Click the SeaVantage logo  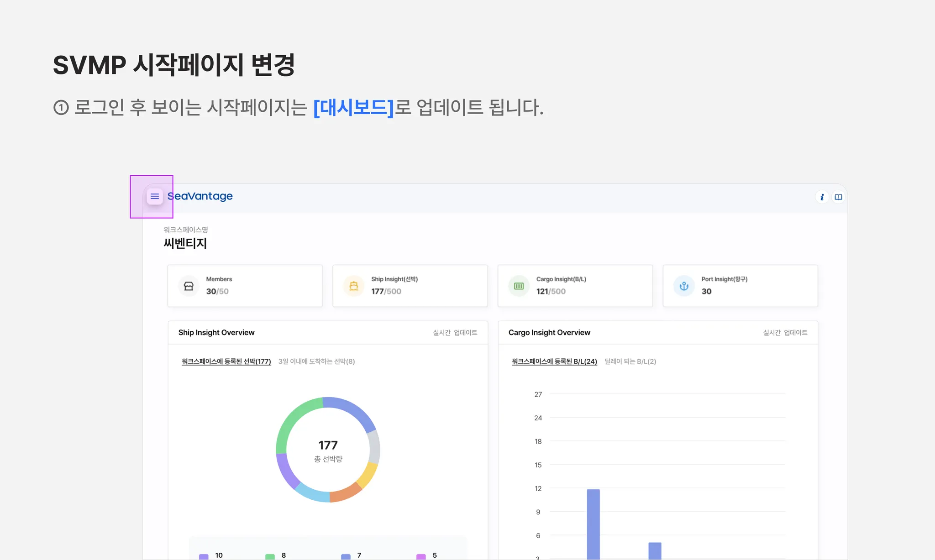click(200, 196)
